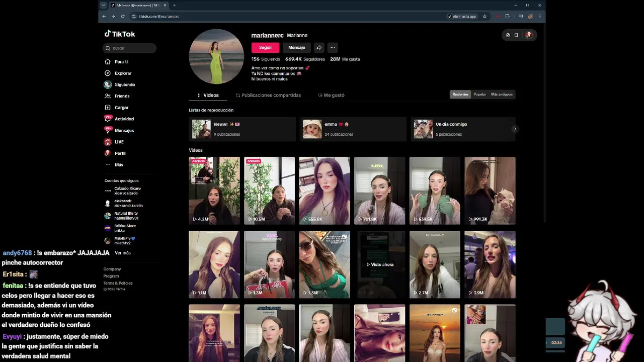Click Abrir en la app button

click(462, 17)
